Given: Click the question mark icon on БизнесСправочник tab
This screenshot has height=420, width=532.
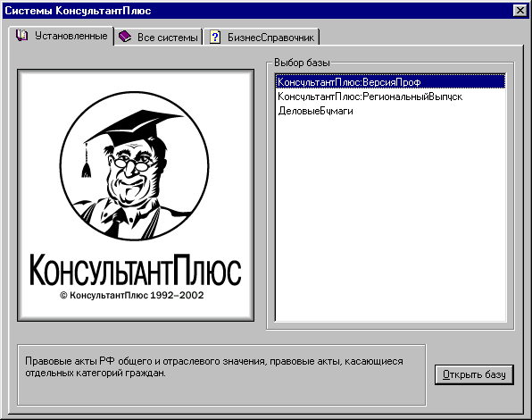Looking at the screenshot, I should [x=215, y=37].
